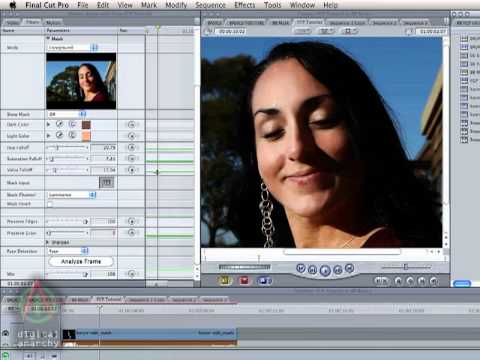Switch to the Video tab in the Viewer
Viewport: 480px width, 360px height.
pyautogui.click(x=13, y=22)
